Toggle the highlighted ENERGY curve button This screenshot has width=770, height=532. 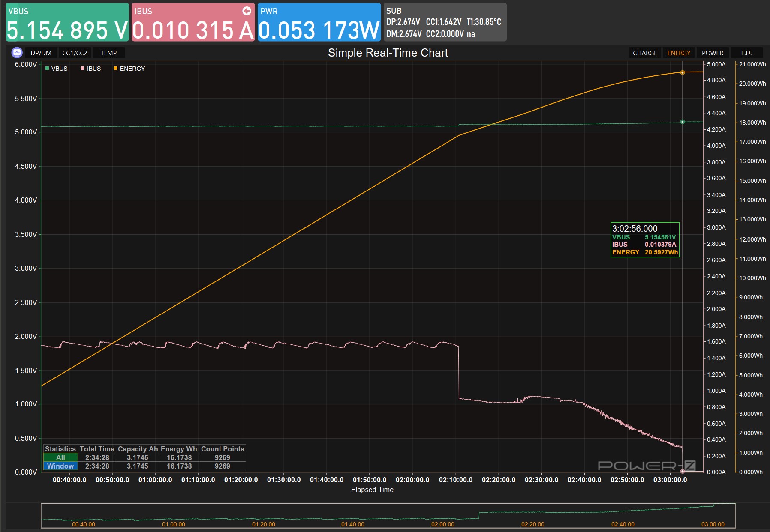coord(679,53)
